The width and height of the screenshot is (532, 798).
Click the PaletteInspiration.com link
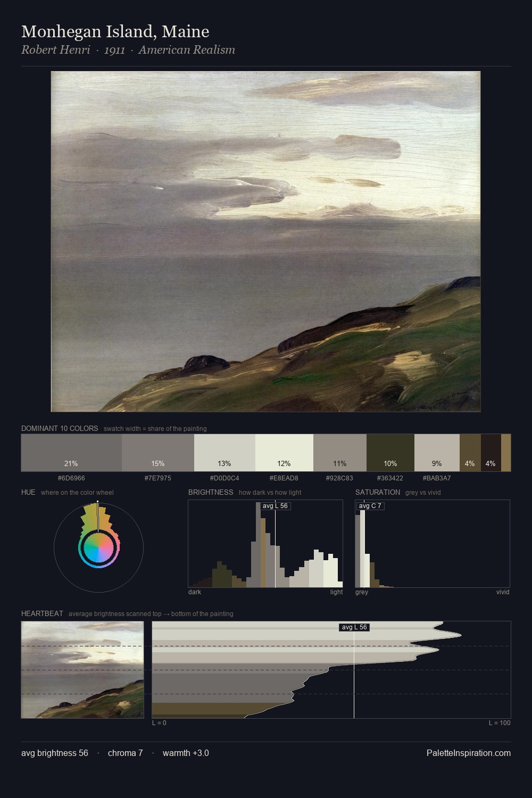(469, 753)
